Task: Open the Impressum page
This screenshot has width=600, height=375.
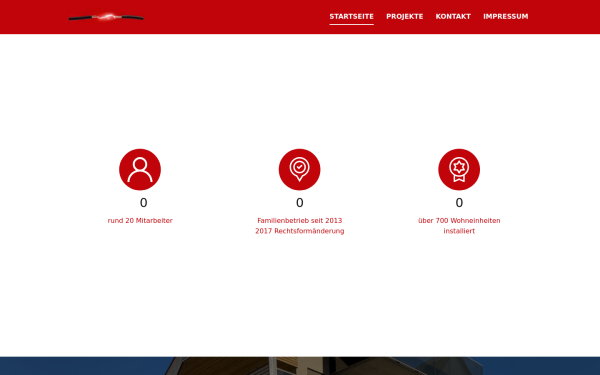Action: 505,16
